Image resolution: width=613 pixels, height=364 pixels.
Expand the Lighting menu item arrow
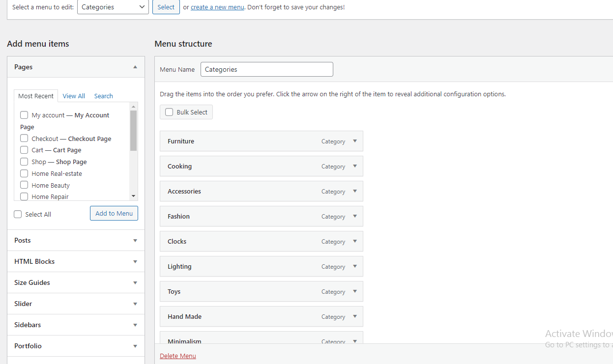tap(355, 266)
